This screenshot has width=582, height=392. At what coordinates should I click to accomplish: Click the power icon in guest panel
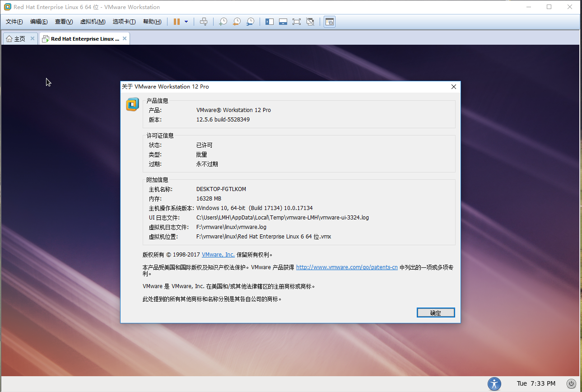571,384
